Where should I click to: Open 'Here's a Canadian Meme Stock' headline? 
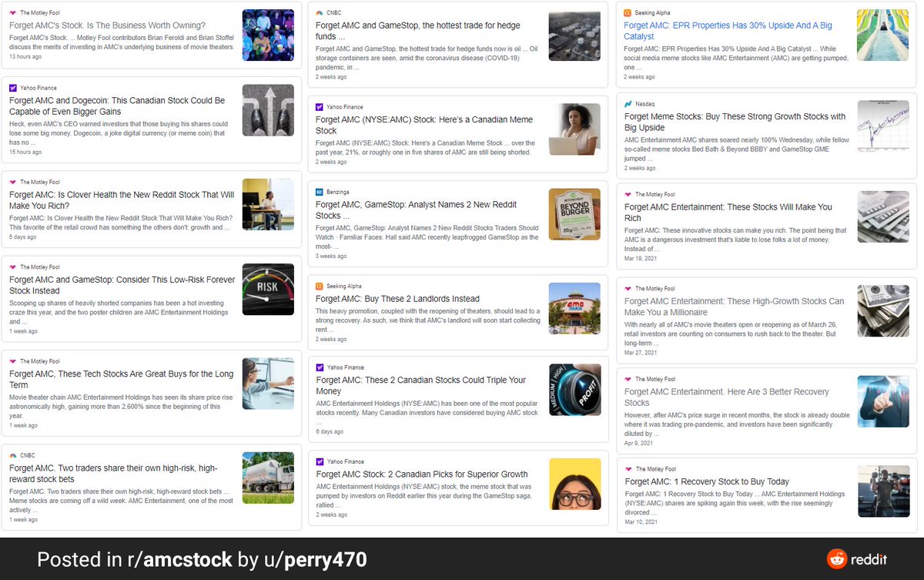424,125
